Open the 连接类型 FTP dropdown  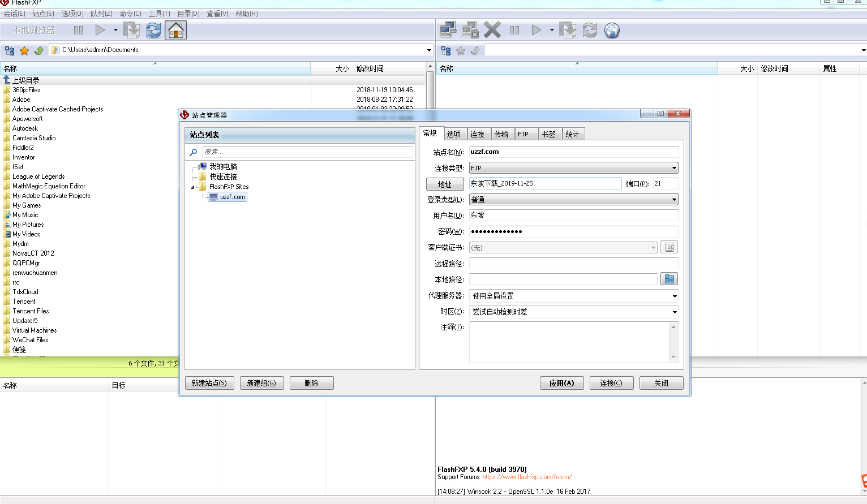coord(574,168)
